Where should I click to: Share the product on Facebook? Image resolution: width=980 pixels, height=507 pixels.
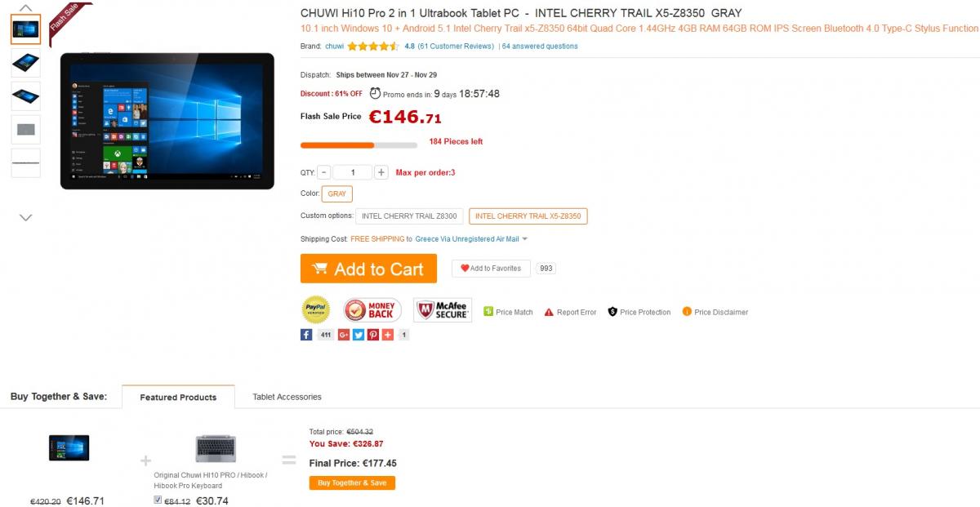(x=306, y=335)
